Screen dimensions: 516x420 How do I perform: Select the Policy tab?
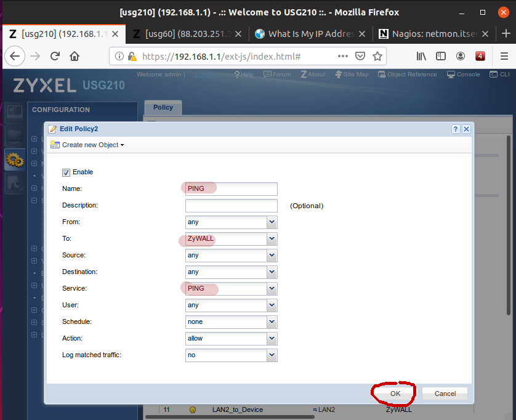(163, 108)
